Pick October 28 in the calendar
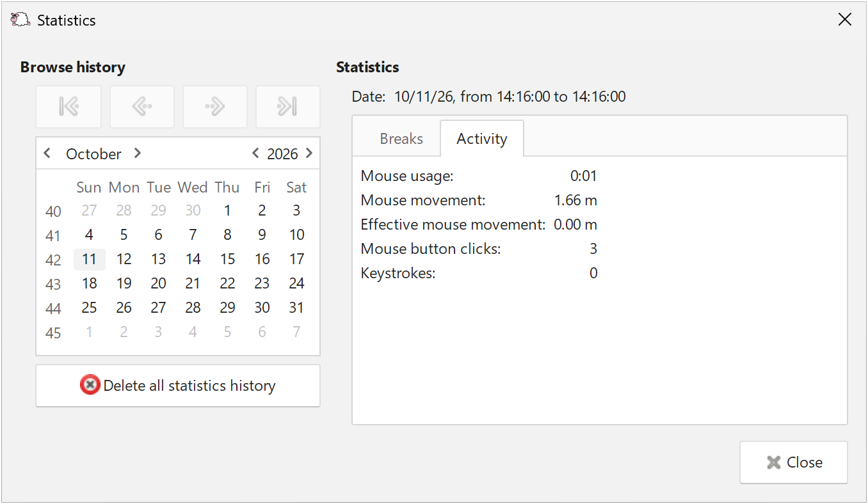The height and width of the screenshot is (504, 868). point(193,308)
